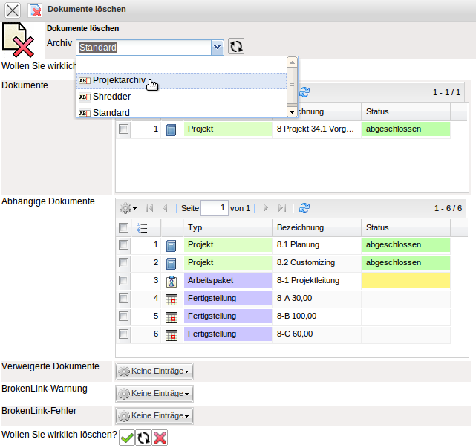Screen dimensions: 476x448
Task: Click the Seite page number field
Action: point(214,208)
